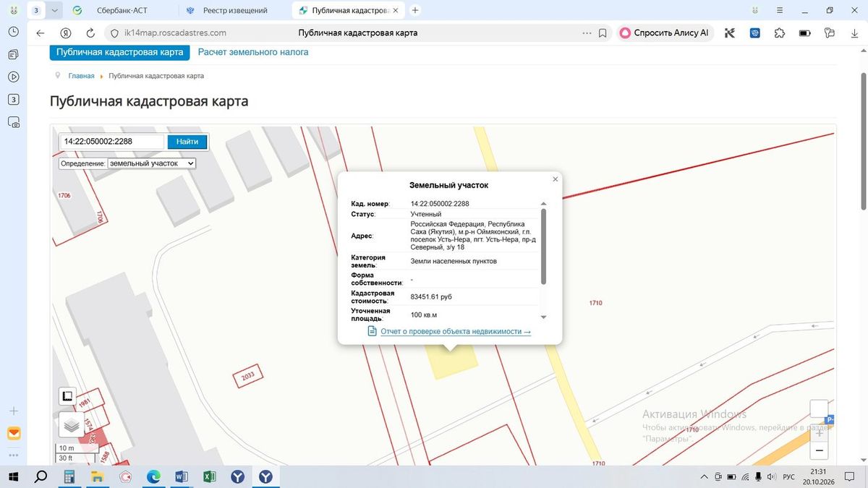Switch to Публичная кадастровая карта page tab
The height and width of the screenshot is (488, 868).
pyautogui.click(x=120, y=52)
